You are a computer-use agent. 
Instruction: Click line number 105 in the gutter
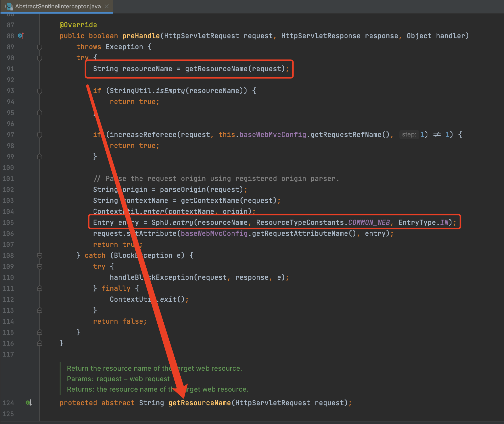(8, 222)
